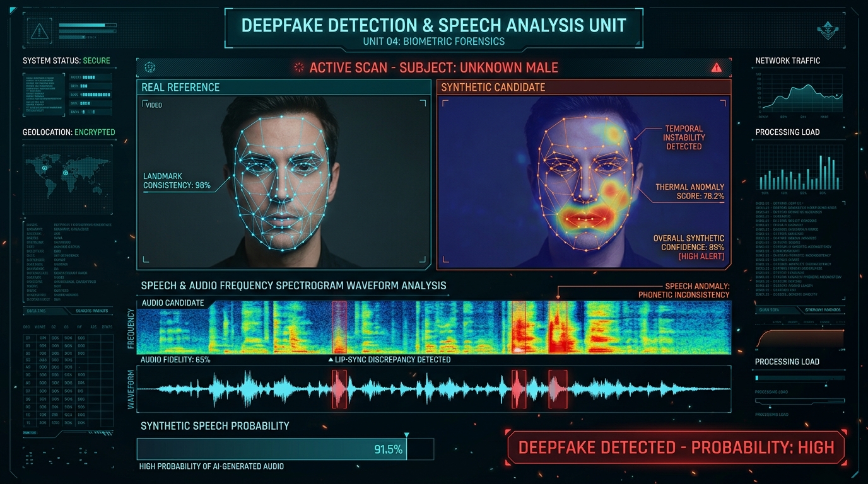The image size is (868, 484).
Task: Select the second tab above the orange curve chart
Action: tap(822, 309)
